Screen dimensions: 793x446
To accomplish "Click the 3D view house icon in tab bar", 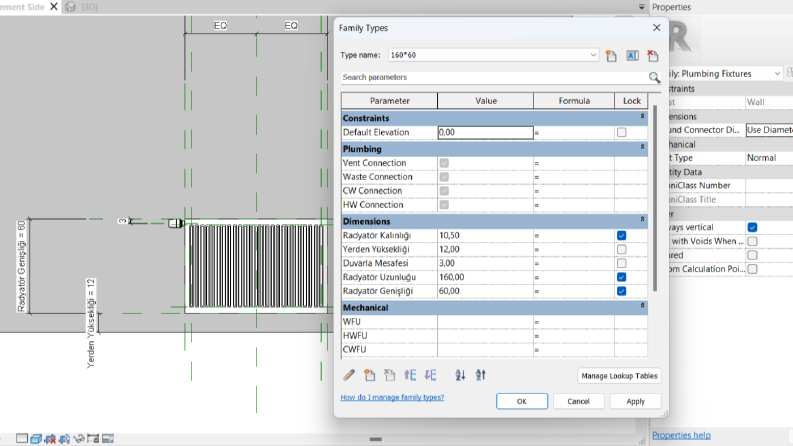I will tap(71, 7).
